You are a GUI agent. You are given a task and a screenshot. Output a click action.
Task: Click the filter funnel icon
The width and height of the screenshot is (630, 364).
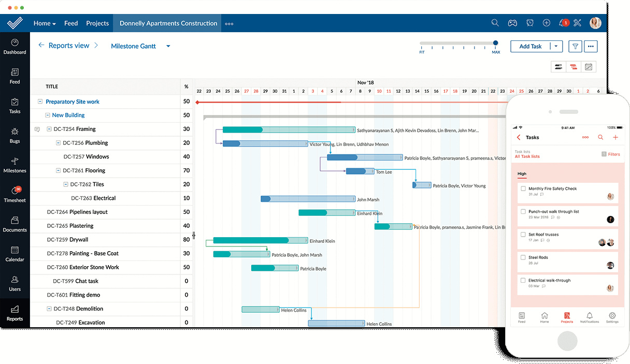(575, 46)
